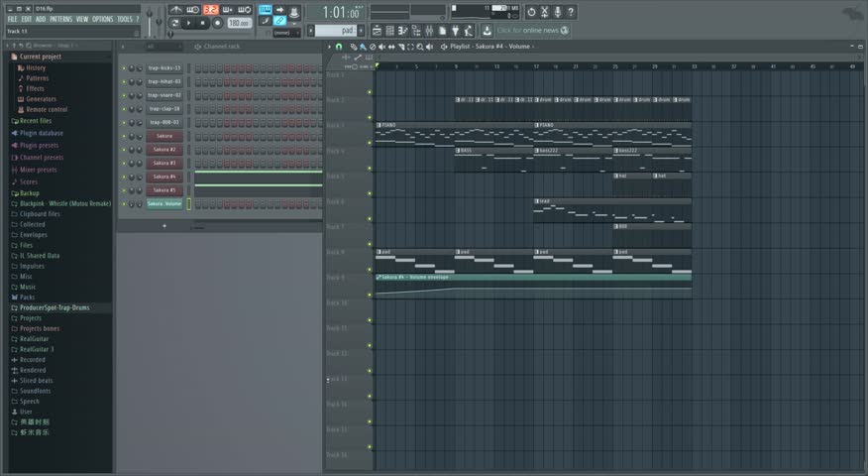Open the help question mark icon
868x476 pixels.
572,12
